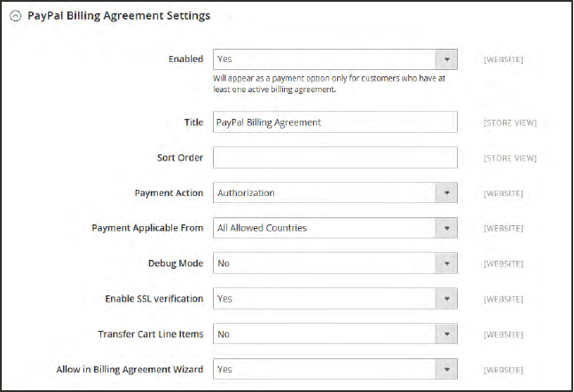Click the collapse circle icon beside section title
The image size is (574, 392).
pyautogui.click(x=15, y=16)
